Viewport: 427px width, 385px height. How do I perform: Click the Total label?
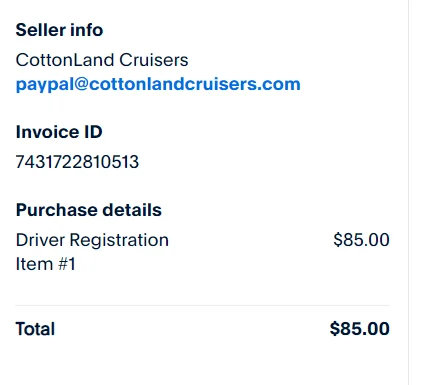click(x=35, y=329)
